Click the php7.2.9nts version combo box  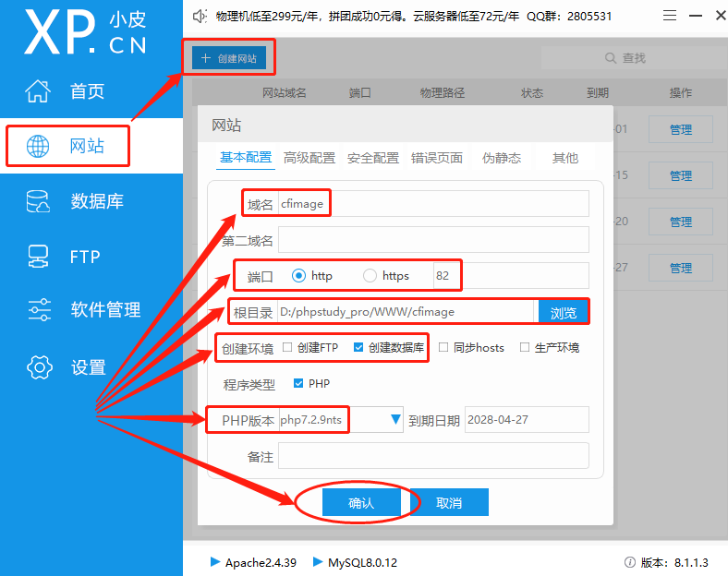tap(341, 420)
